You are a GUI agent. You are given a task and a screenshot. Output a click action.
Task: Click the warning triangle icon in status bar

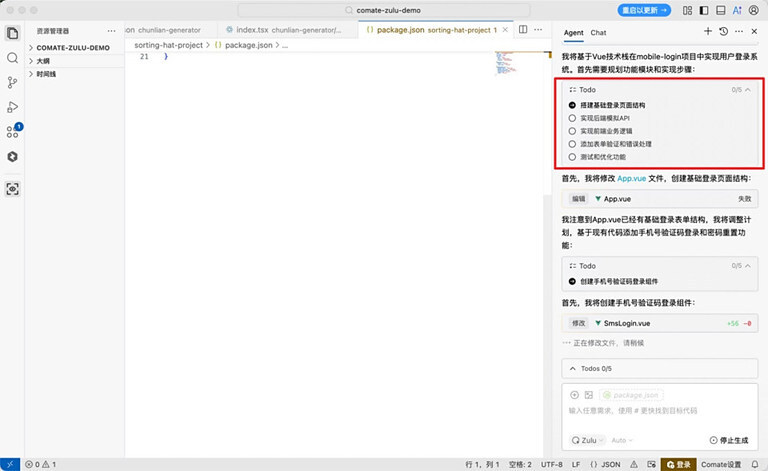click(x=634, y=465)
